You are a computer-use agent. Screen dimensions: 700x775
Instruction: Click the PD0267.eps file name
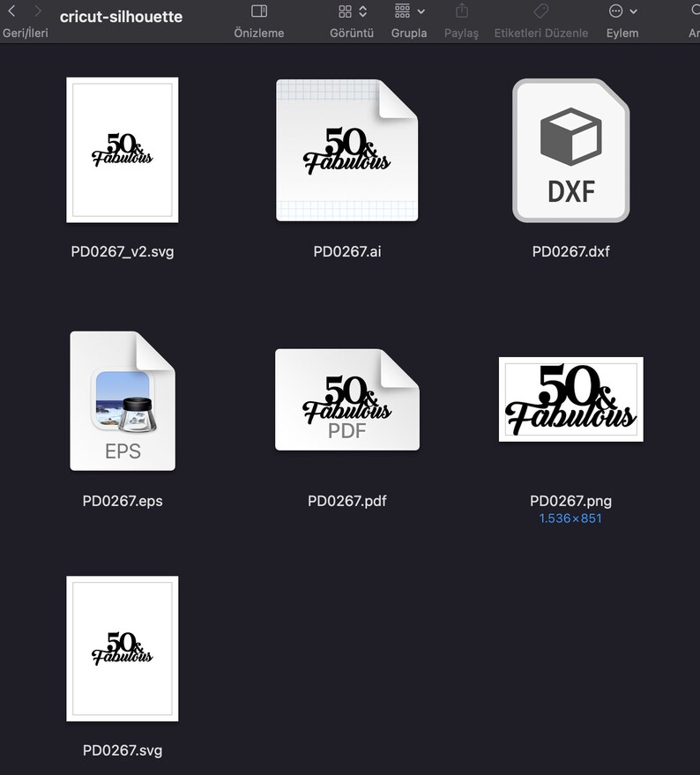click(x=123, y=501)
